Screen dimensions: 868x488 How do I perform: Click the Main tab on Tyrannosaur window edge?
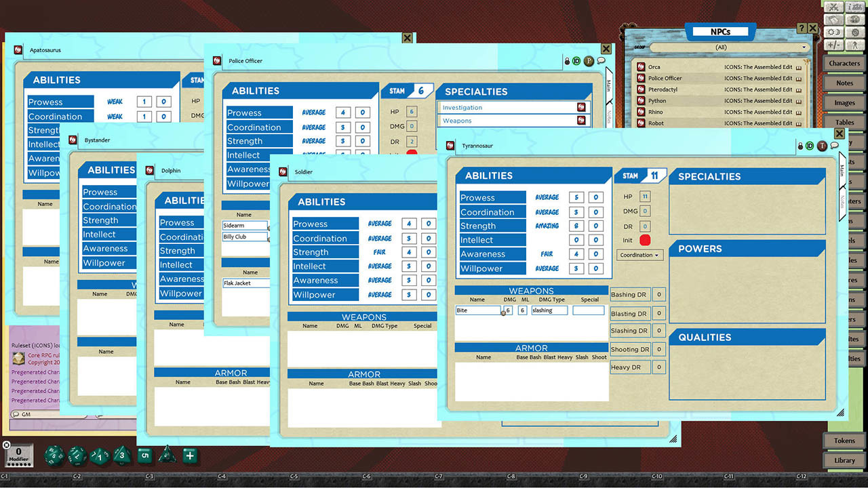(x=843, y=171)
